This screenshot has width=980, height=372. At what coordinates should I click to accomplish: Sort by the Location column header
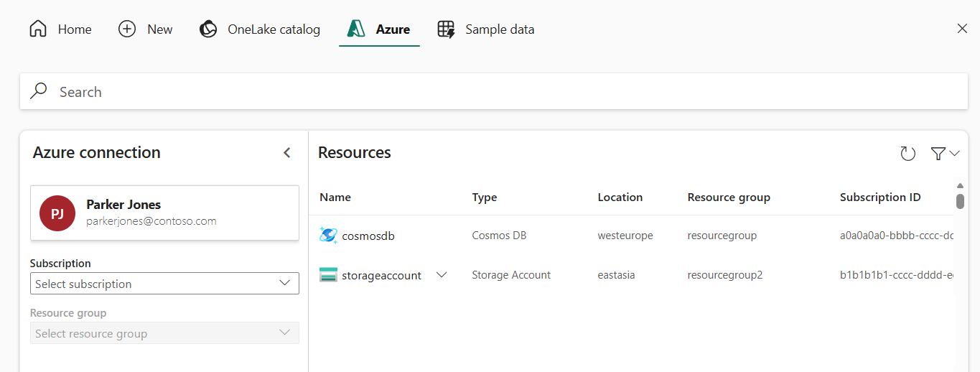point(620,197)
